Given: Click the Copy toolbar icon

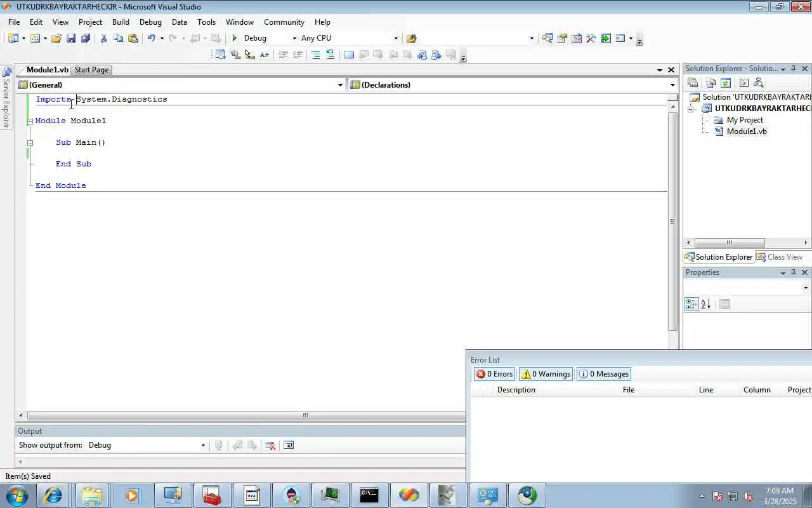Looking at the screenshot, I should pyautogui.click(x=118, y=38).
